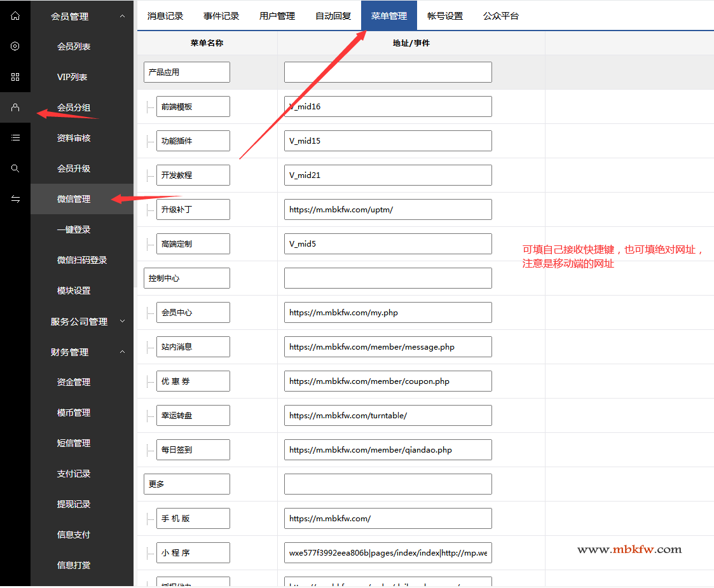Go to the 帐号设置 tab
The width and height of the screenshot is (714, 588).
pyautogui.click(x=445, y=16)
